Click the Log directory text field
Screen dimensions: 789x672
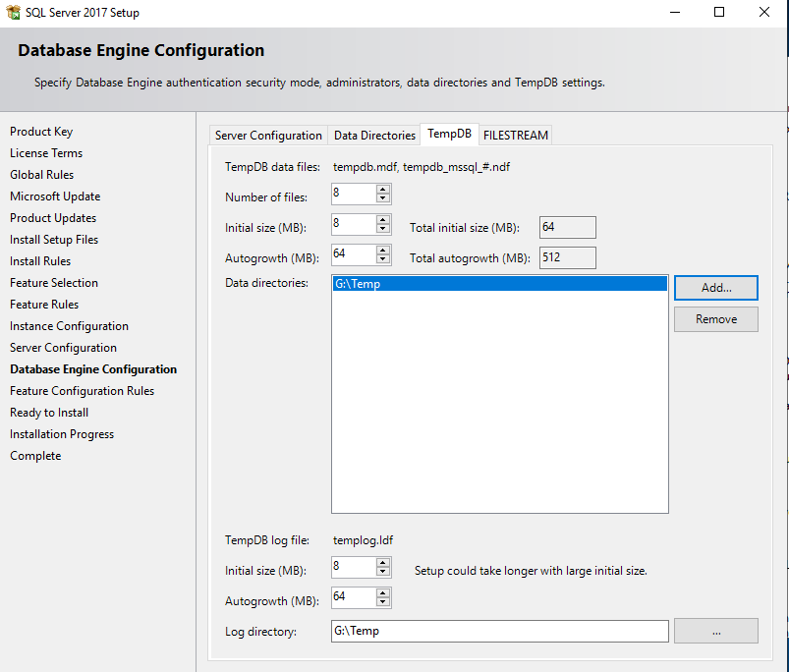(500, 631)
